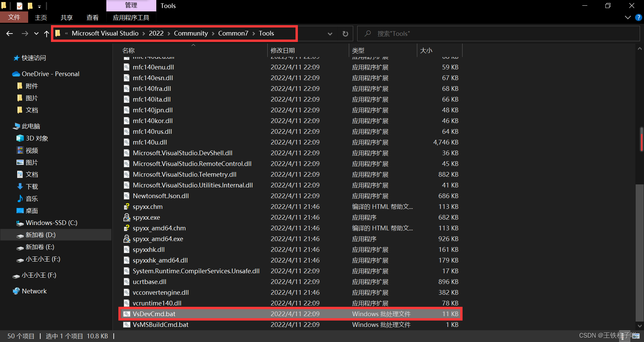Select vcruntime140.dll file icon
This screenshot has width=644, height=342.
pos(126,303)
